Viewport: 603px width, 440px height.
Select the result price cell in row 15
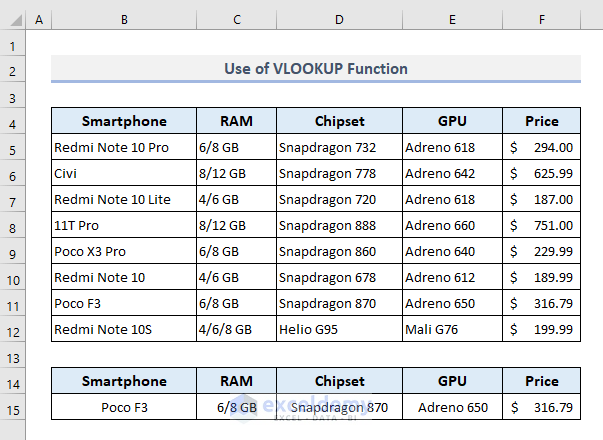pyautogui.click(x=541, y=407)
